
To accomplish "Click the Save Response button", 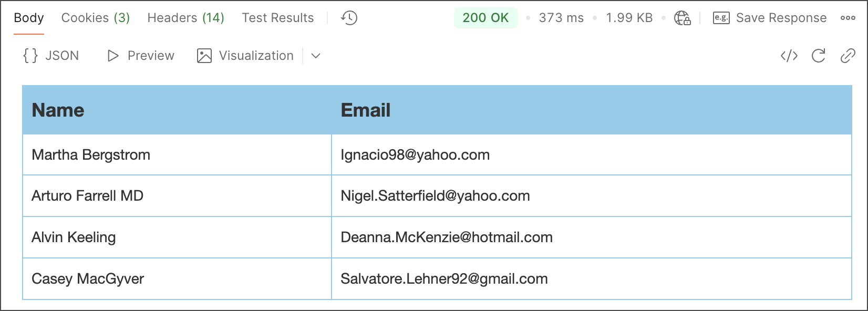I will click(781, 18).
